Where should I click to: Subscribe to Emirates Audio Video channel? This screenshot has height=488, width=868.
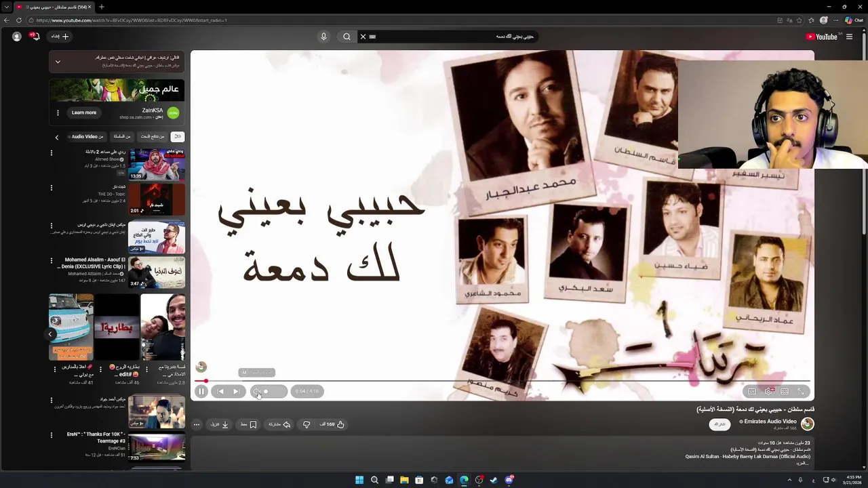pyautogui.click(x=719, y=424)
